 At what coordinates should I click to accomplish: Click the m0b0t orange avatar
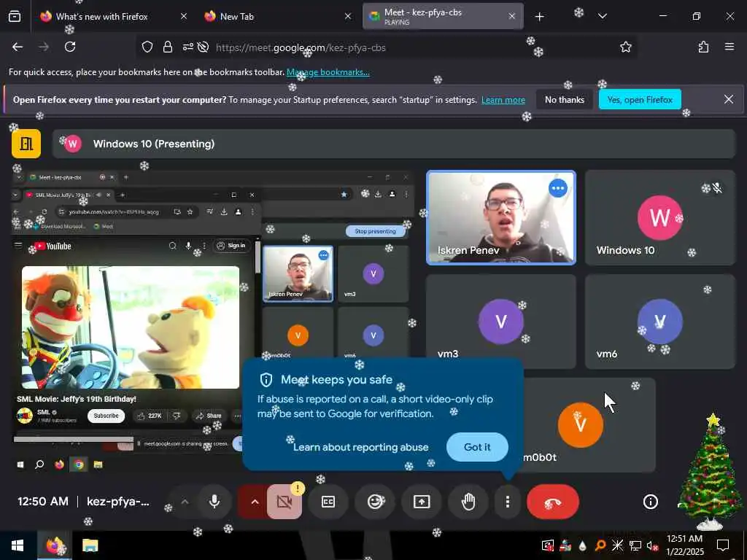pos(580,425)
